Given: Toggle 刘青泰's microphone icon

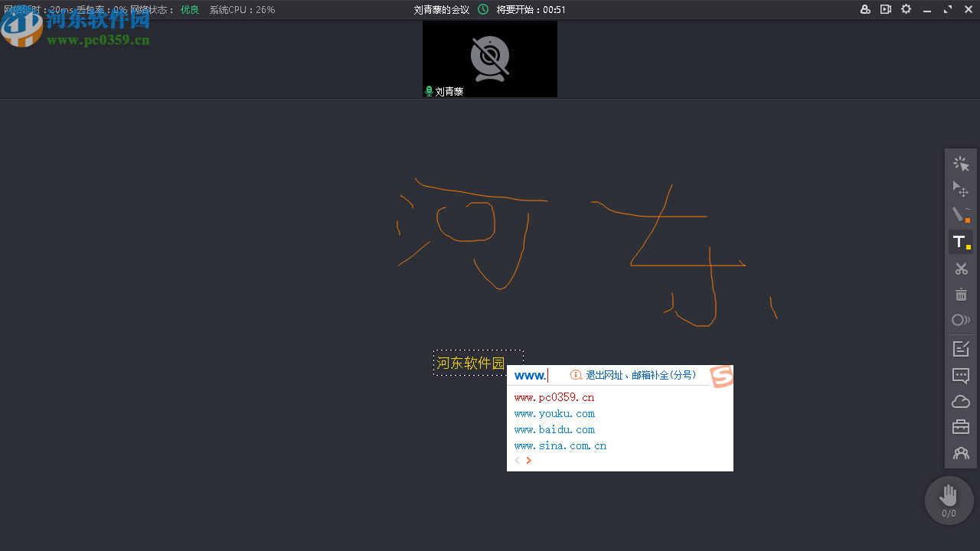Looking at the screenshot, I should tap(429, 91).
